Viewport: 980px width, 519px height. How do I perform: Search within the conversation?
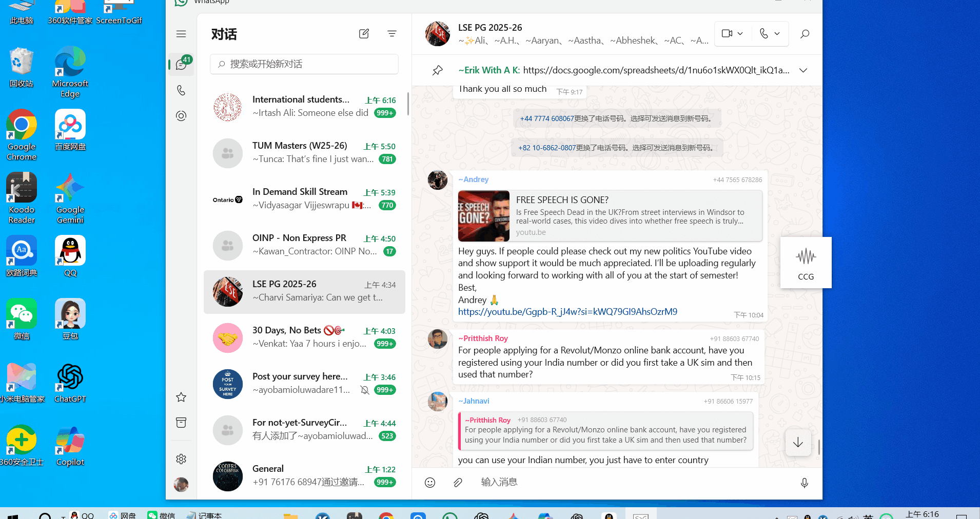[805, 34]
